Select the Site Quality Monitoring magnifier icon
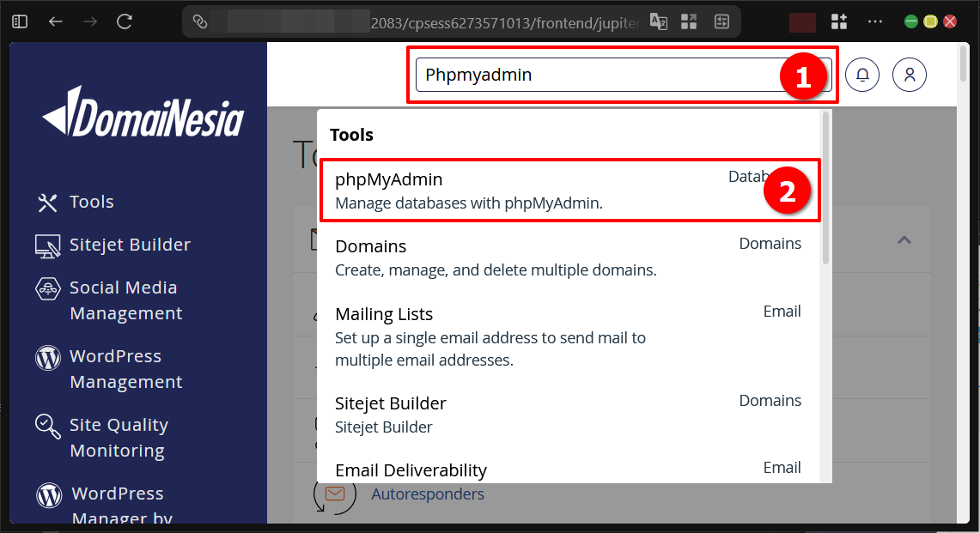The width and height of the screenshot is (980, 533). [x=46, y=427]
